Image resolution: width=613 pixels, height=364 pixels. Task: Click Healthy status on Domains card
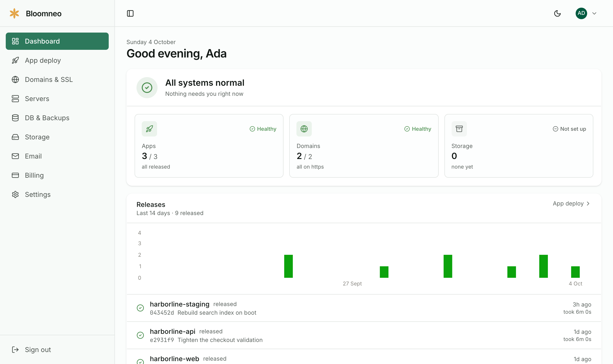coord(418,129)
